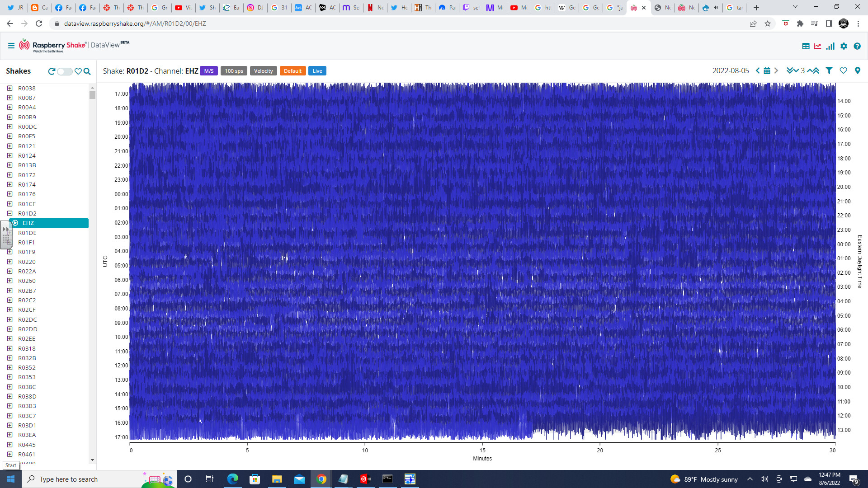This screenshot has height=488, width=868.
Task: Select station R0461 in list
Action: [27, 454]
